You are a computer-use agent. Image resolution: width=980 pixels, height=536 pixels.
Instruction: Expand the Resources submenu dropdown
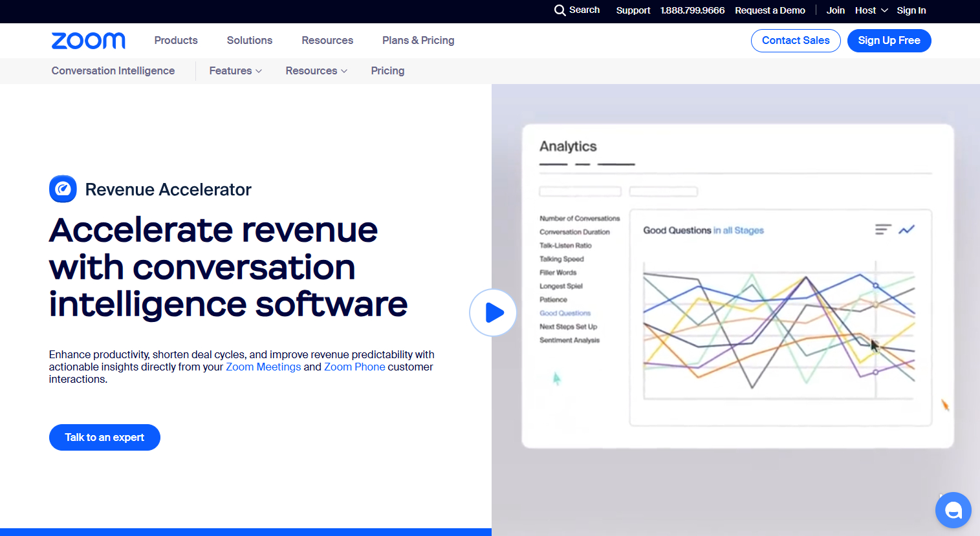pyautogui.click(x=316, y=70)
